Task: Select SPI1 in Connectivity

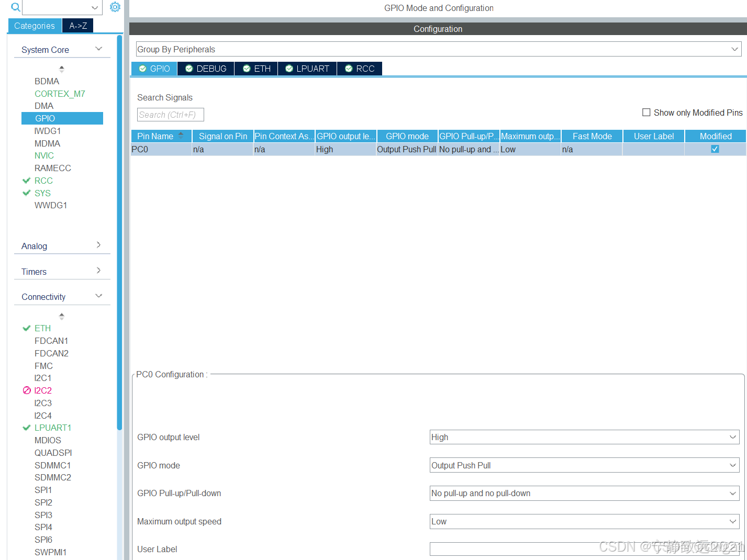Action: point(43,490)
